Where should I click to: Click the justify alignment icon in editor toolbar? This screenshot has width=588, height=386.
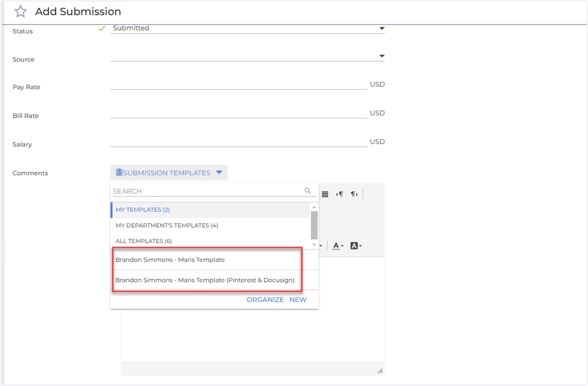tap(325, 194)
